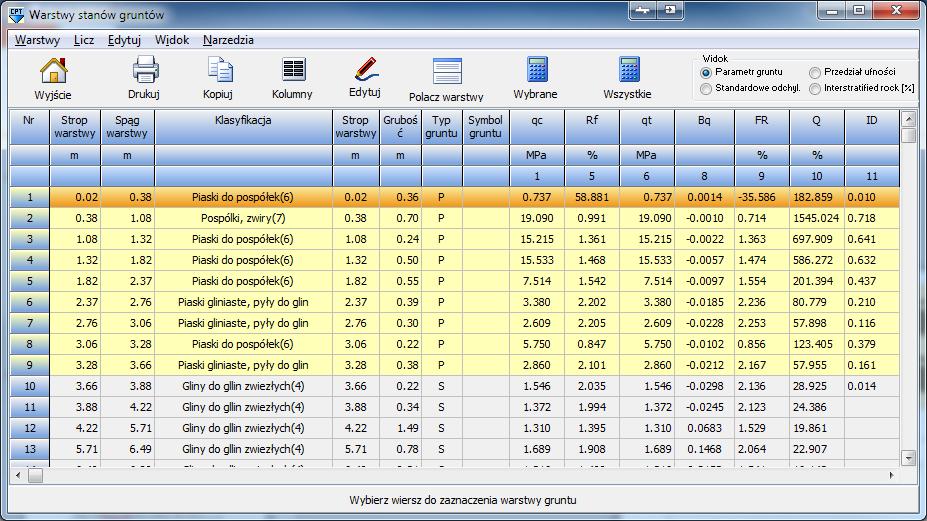This screenshot has height=521, width=927.
Task: Click the Kopiuj documents icon
Action: [x=221, y=69]
